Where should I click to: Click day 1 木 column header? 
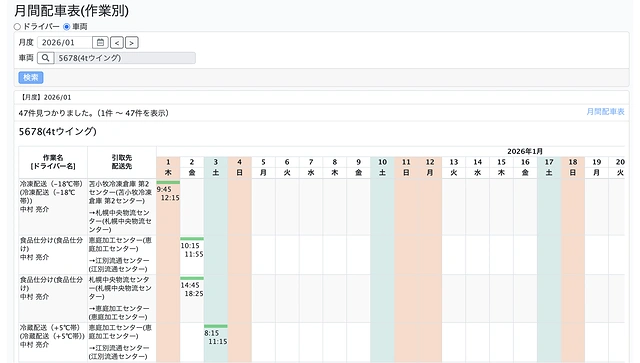point(168,167)
